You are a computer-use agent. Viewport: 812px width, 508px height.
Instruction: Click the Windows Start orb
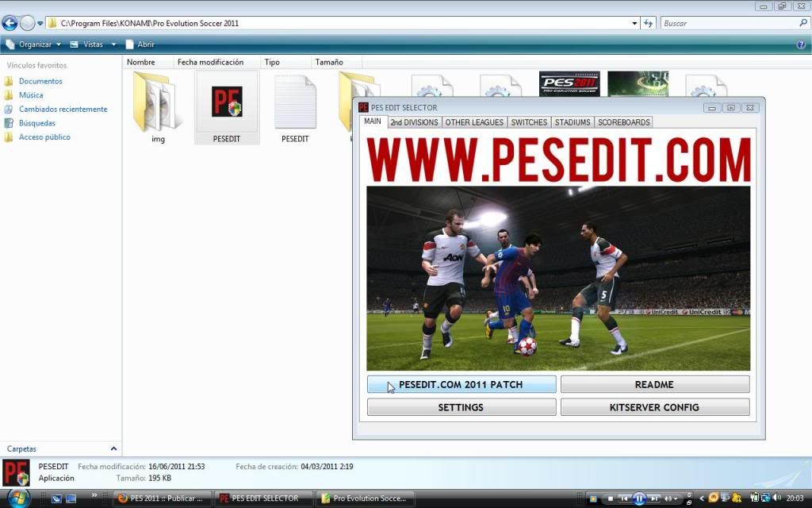pos(17,498)
